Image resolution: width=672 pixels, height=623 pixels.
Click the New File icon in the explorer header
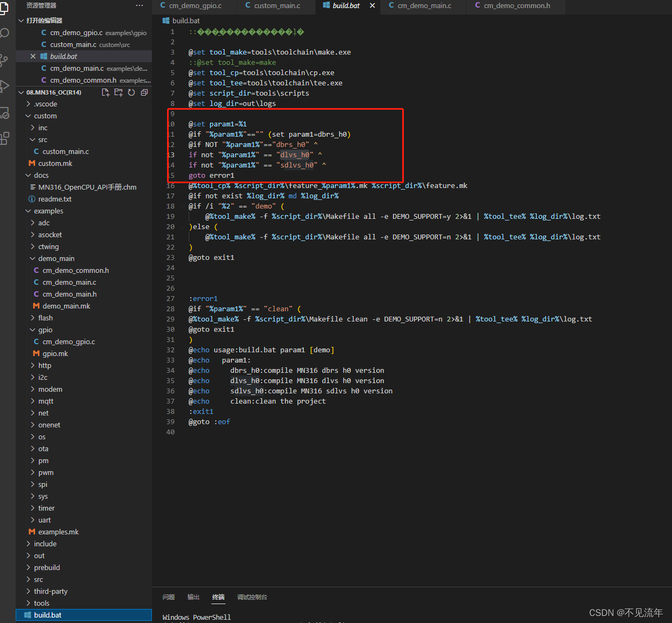point(105,92)
